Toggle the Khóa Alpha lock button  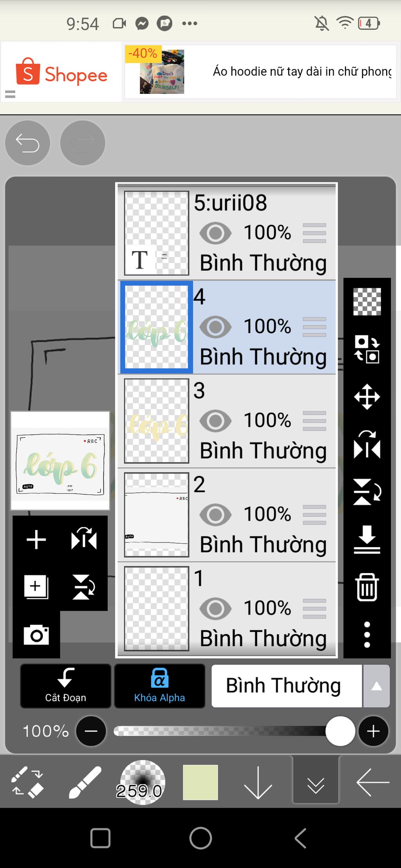159,686
